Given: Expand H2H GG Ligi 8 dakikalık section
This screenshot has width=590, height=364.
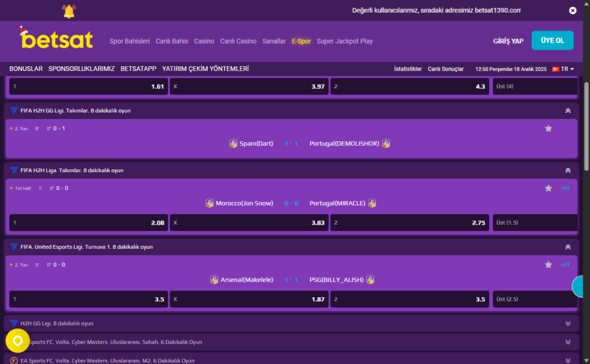Looking at the screenshot, I should point(568,324).
